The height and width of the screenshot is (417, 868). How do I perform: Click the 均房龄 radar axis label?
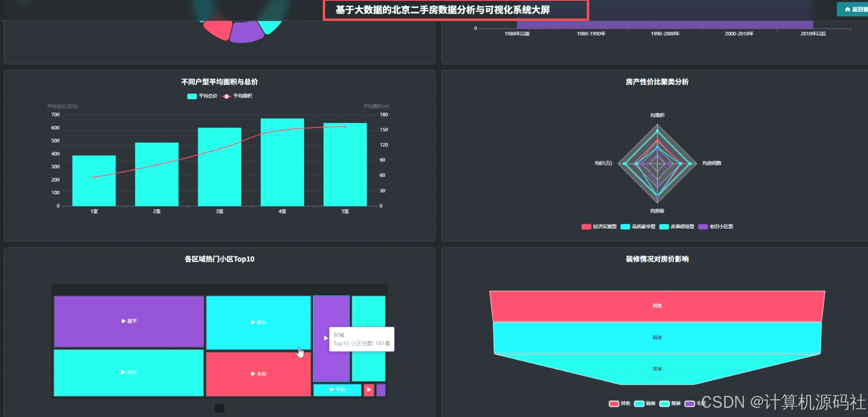tap(657, 211)
